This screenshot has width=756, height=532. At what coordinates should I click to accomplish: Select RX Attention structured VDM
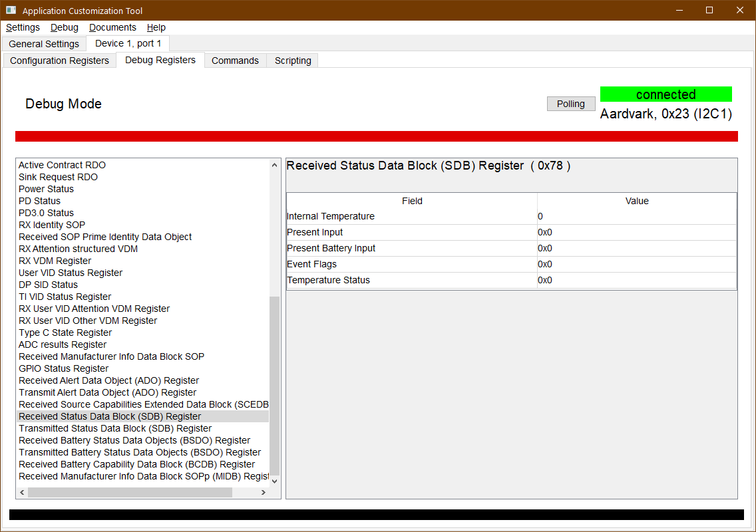(x=142, y=249)
